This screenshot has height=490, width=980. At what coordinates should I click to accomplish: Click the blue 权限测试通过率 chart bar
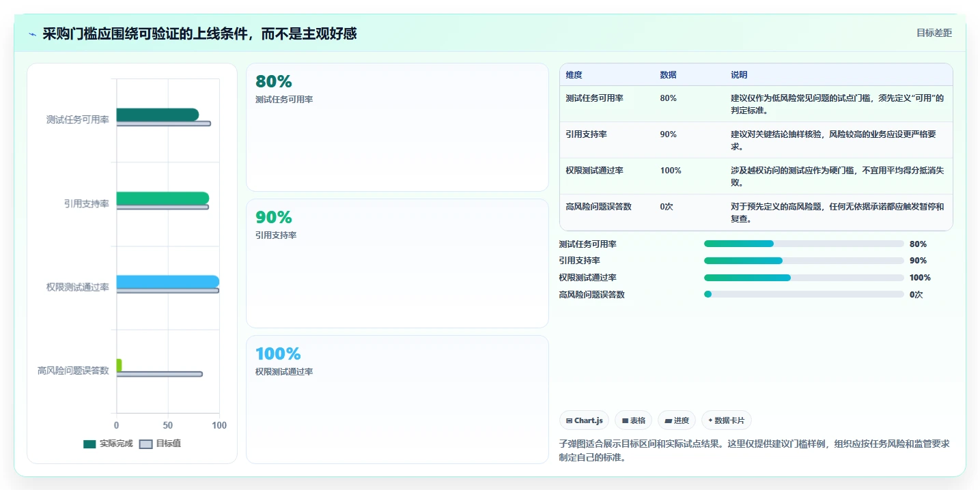tap(168, 282)
